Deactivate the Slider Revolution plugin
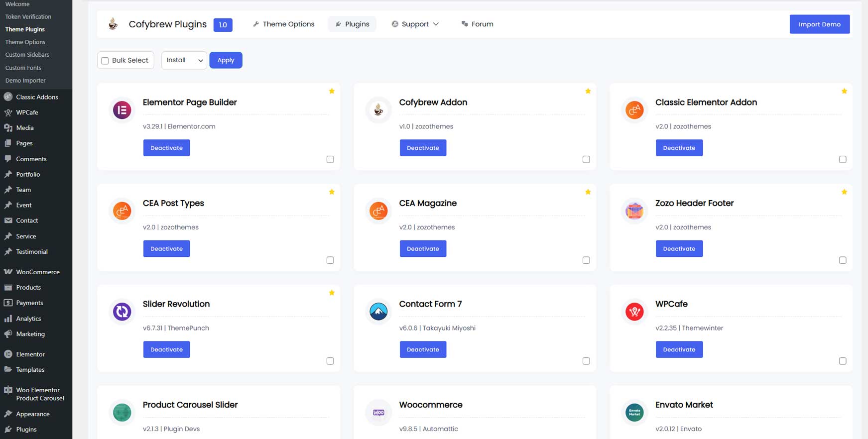Viewport: 868px width, 439px height. pos(167,349)
